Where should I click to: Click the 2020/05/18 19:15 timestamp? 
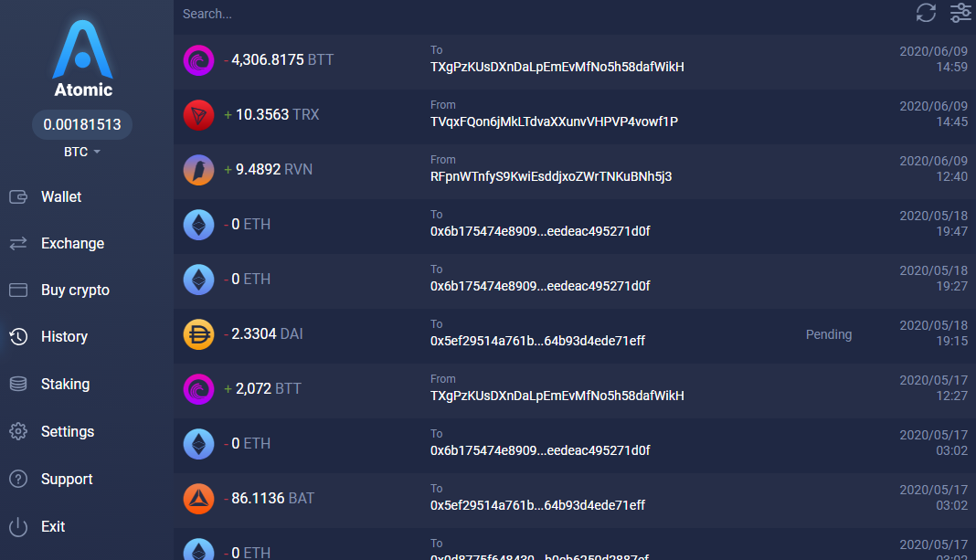(x=934, y=333)
